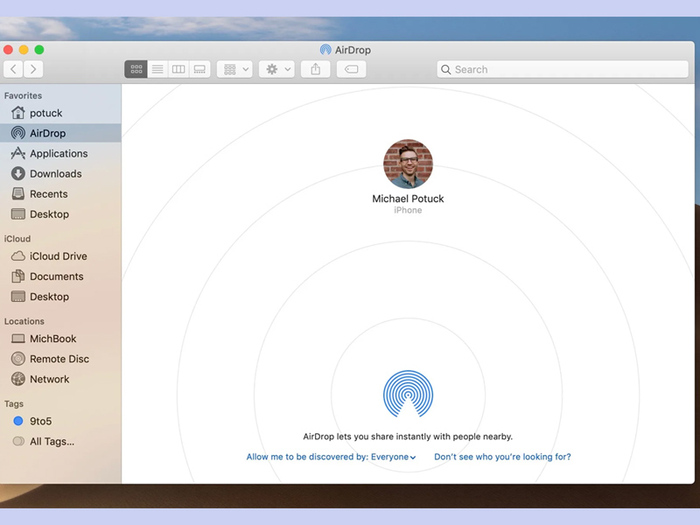This screenshot has width=700, height=525.
Task: Open Recents label in sidebar
Action: pos(49,194)
